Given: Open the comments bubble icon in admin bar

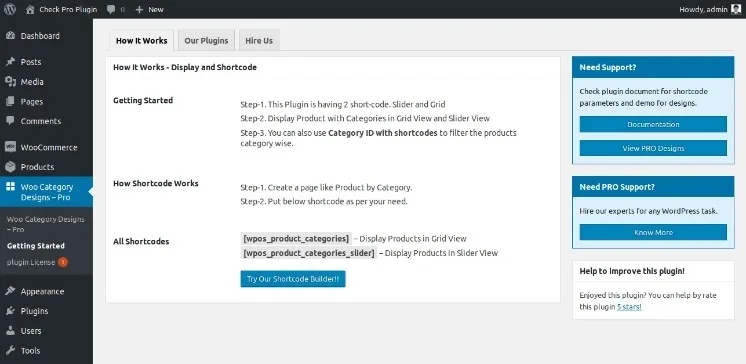Looking at the screenshot, I should 111,10.
